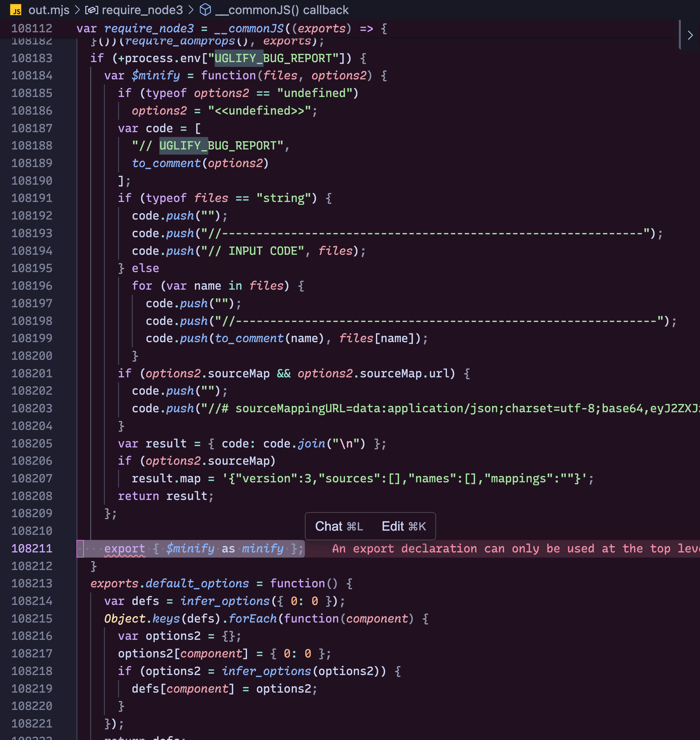Click the cube symbol icon before __commonJS() callback
This screenshot has width=700, height=740.
206,10
